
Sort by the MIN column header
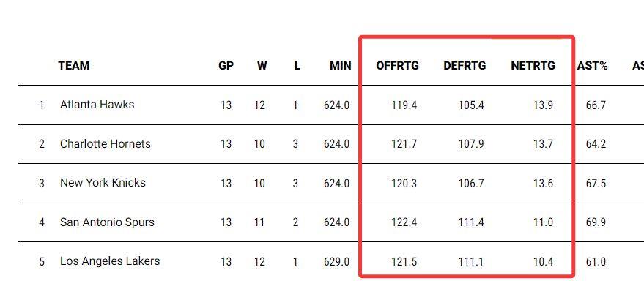341,66
